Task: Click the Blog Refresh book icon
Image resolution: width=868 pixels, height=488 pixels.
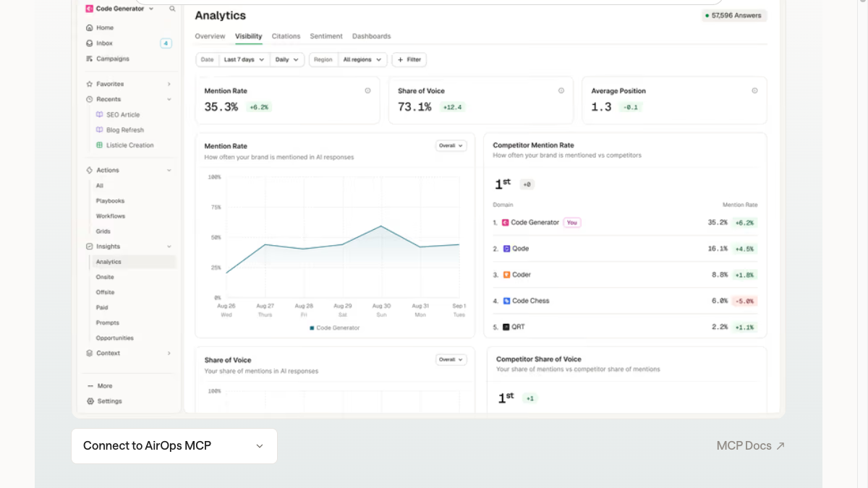Action: pos(99,130)
